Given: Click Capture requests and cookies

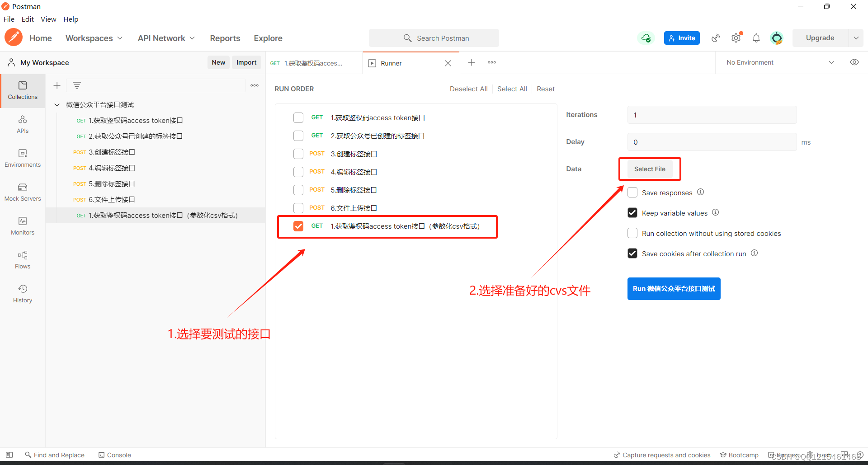Looking at the screenshot, I should tap(662, 455).
